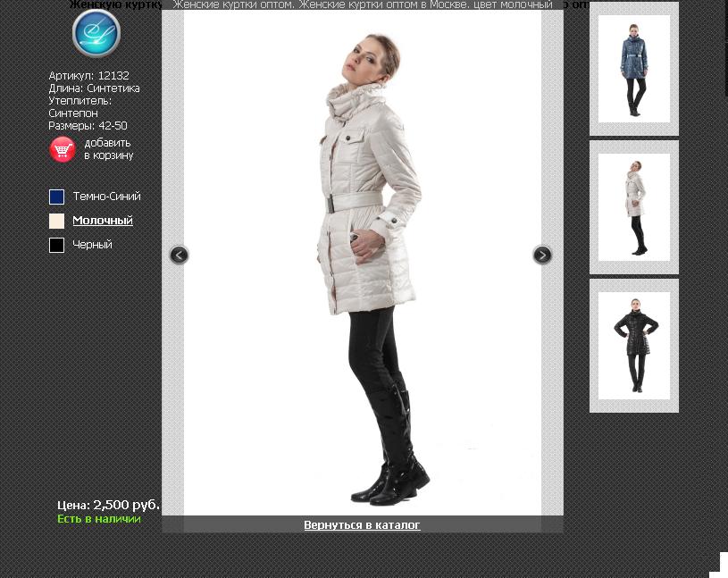
Task: Click Вернуться в каталог link
Action: tap(362, 525)
